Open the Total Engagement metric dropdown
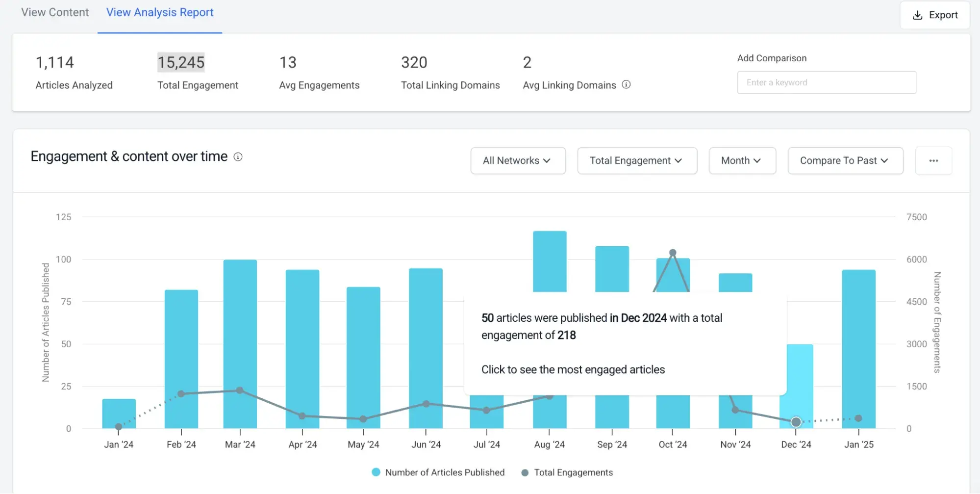This screenshot has width=980, height=494. pos(637,161)
